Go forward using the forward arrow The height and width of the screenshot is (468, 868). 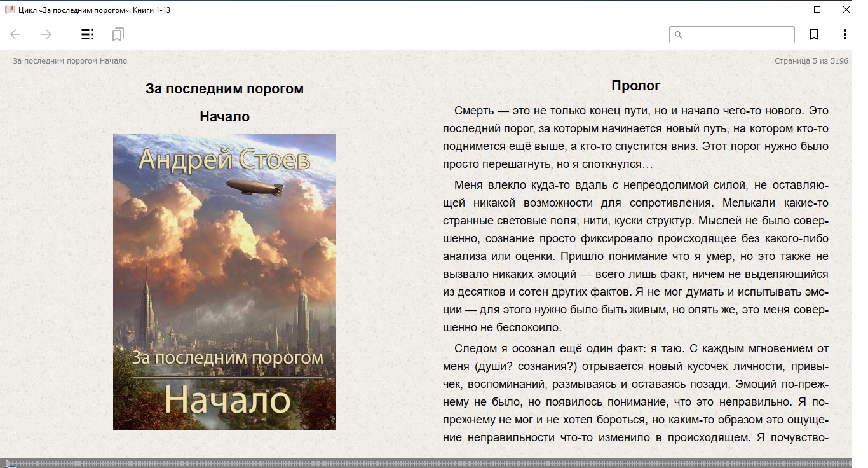tap(46, 34)
